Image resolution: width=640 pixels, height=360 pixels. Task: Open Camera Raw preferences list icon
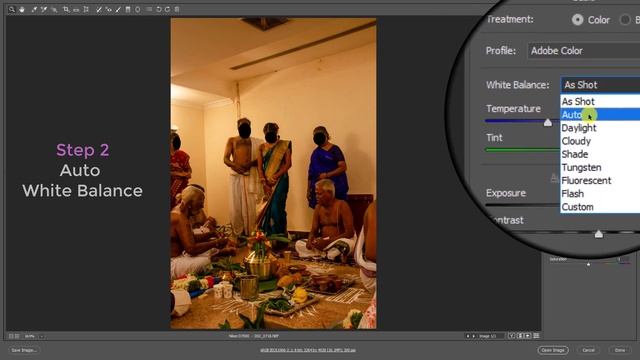click(x=149, y=9)
